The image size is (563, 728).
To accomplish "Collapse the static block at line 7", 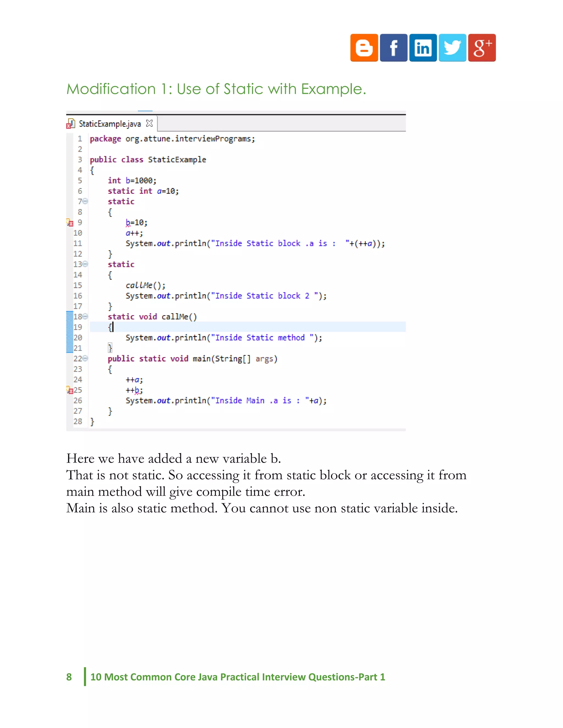I will point(85,201).
